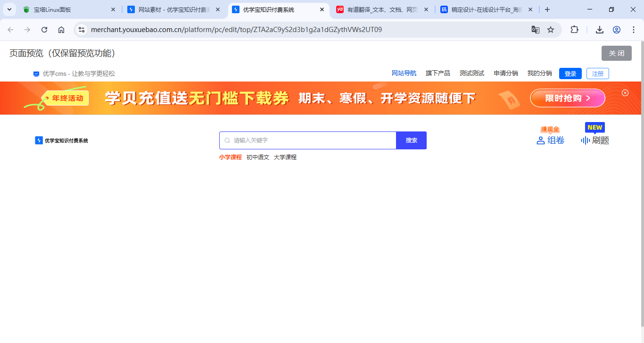644x343 pixels.
Task: Switch to the 有道翻译 tab
Action: (382, 9)
